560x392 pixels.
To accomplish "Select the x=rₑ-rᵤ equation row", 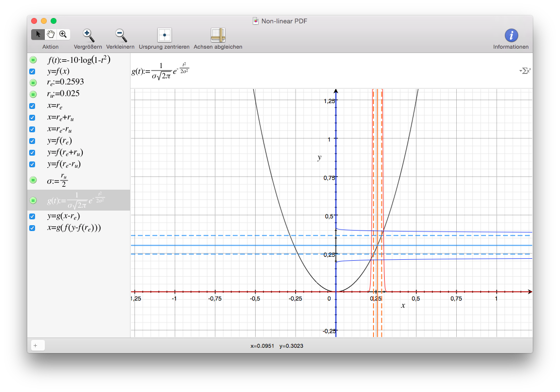I will pos(78,129).
